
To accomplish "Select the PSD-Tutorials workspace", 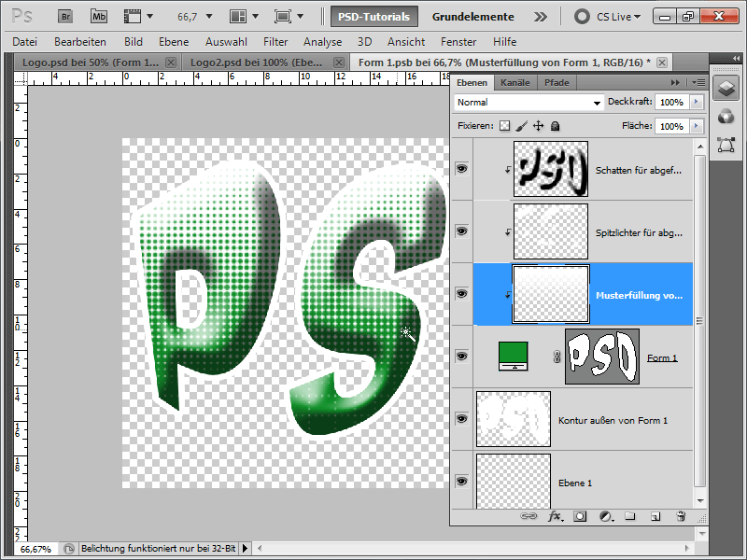I will pos(374,17).
